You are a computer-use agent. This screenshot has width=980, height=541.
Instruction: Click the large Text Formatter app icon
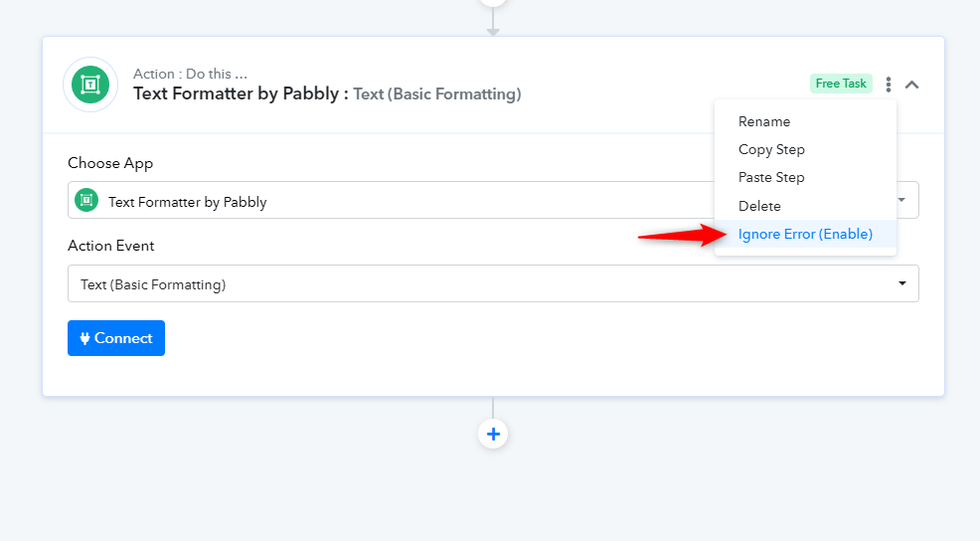point(90,85)
